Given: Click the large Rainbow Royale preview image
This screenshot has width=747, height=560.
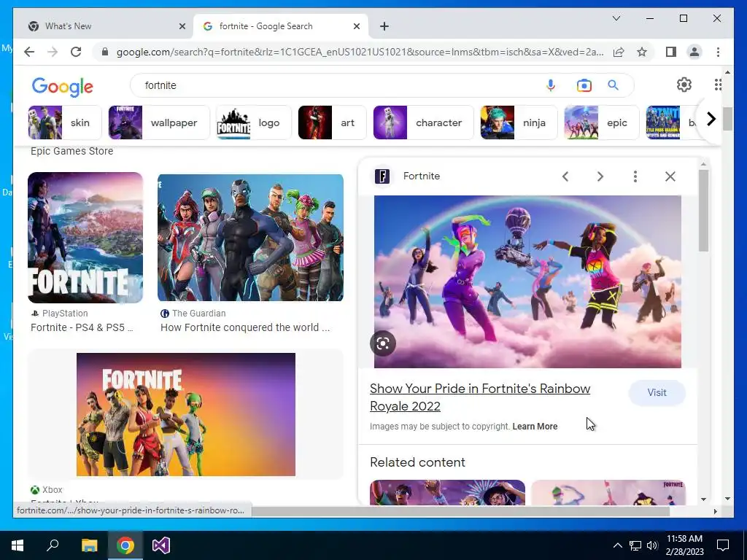Looking at the screenshot, I should (527, 281).
